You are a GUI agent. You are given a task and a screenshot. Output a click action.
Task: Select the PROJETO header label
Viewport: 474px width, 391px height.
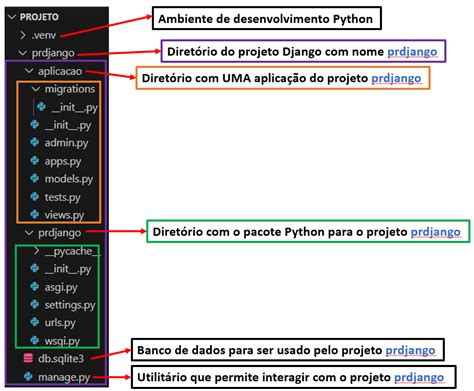click(39, 17)
